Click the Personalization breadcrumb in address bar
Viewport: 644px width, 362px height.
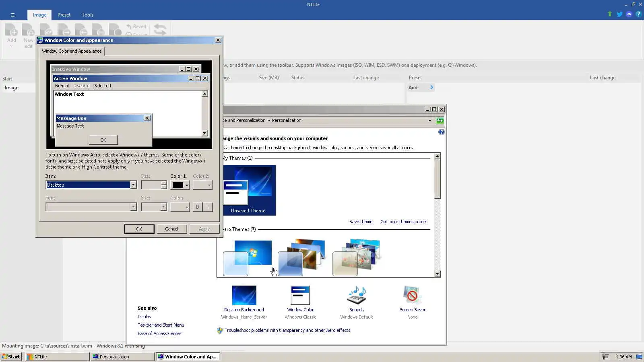point(287,120)
